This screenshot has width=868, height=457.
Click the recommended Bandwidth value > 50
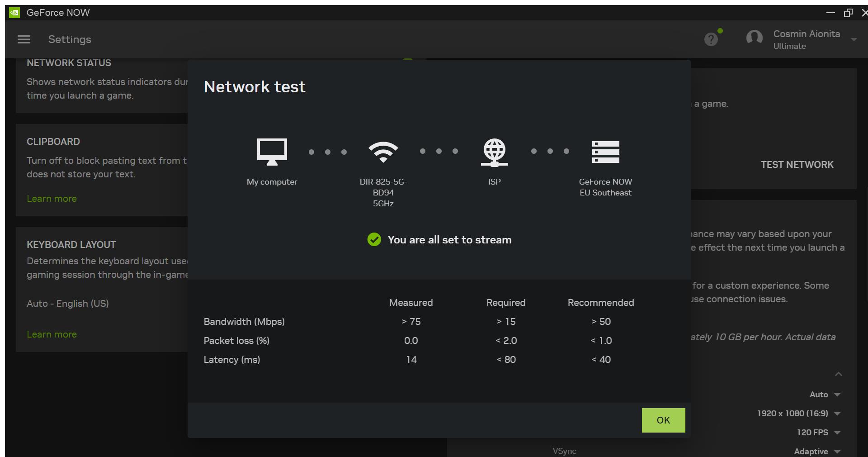pos(601,322)
